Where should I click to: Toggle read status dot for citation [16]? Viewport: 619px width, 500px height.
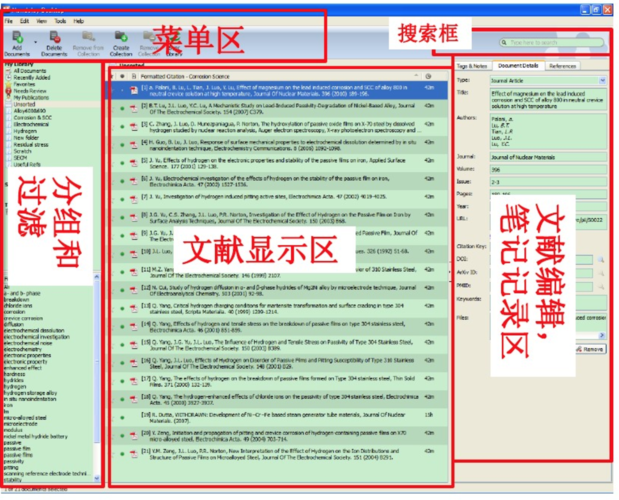click(x=122, y=363)
